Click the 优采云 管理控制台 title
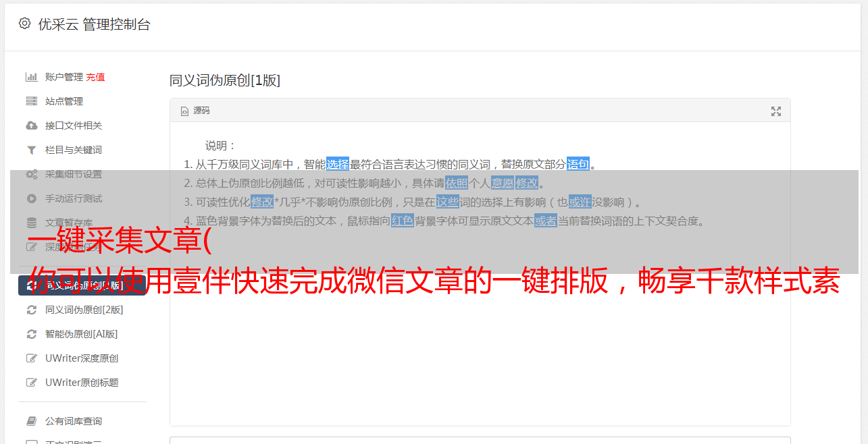The width and height of the screenshot is (868, 444). [x=94, y=24]
